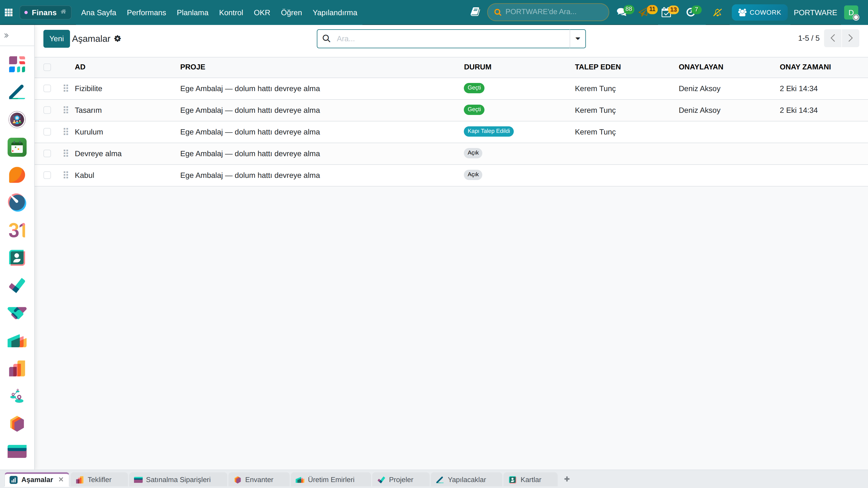Image resolution: width=868 pixels, height=488 pixels.
Task: Click the Yeni button
Action: pos(57,38)
